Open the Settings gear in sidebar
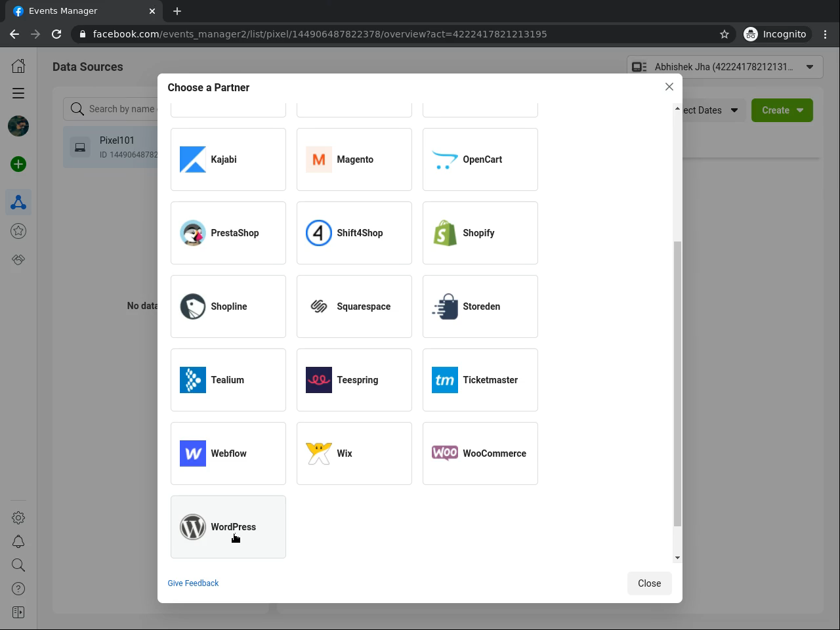The width and height of the screenshot is (840, 630). 18,518
